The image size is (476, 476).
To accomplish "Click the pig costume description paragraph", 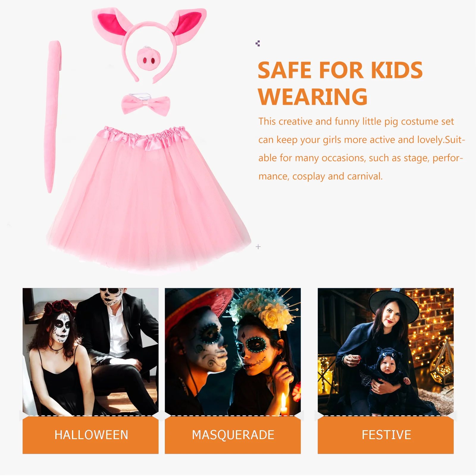I will tap(361, 149).
